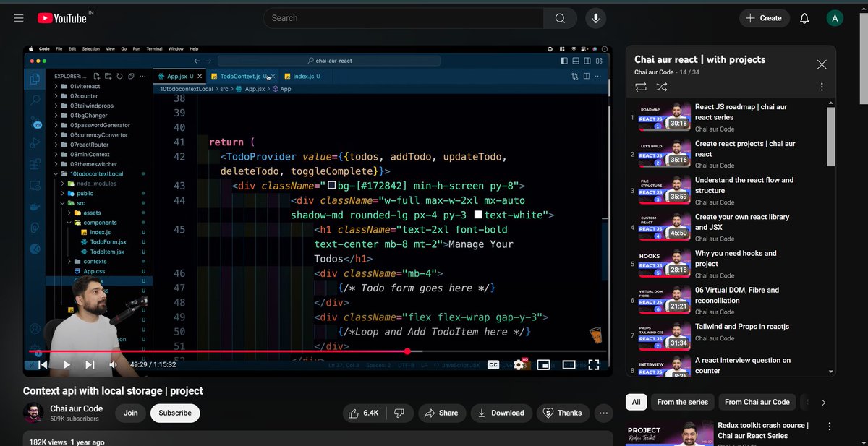Switch to miniplayer mode

point(544,365)
